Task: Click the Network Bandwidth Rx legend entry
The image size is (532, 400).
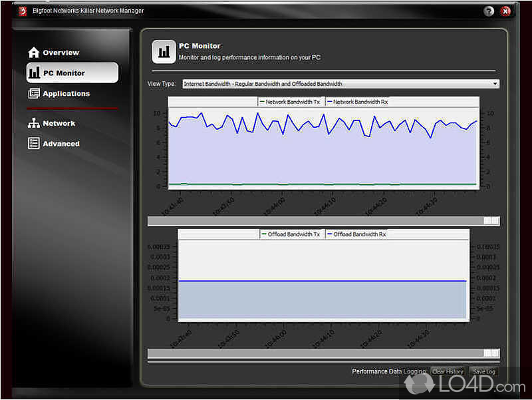Action: pos(357,102)
